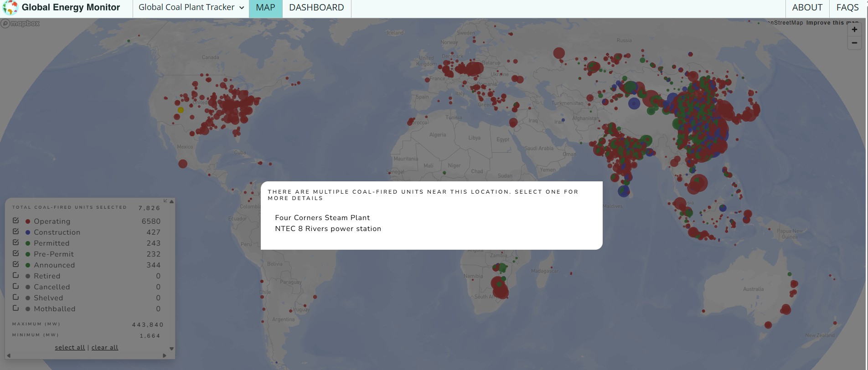Zoom in on the map

854,30
